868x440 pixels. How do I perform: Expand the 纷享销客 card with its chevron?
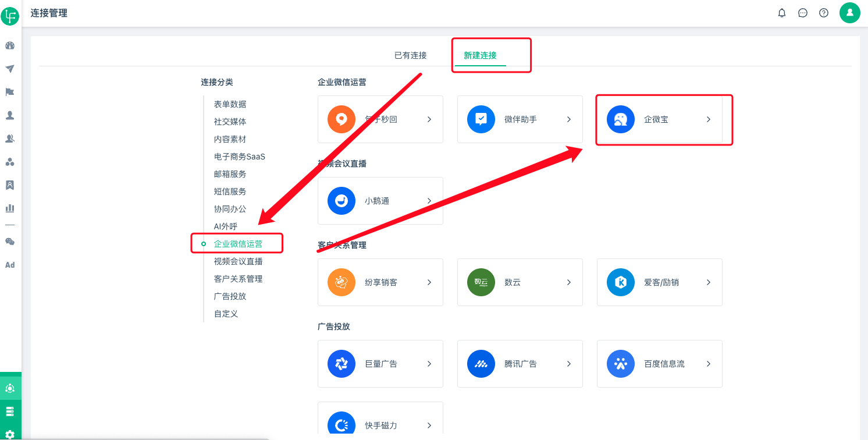pyautogui.click(x=429, y=282)
